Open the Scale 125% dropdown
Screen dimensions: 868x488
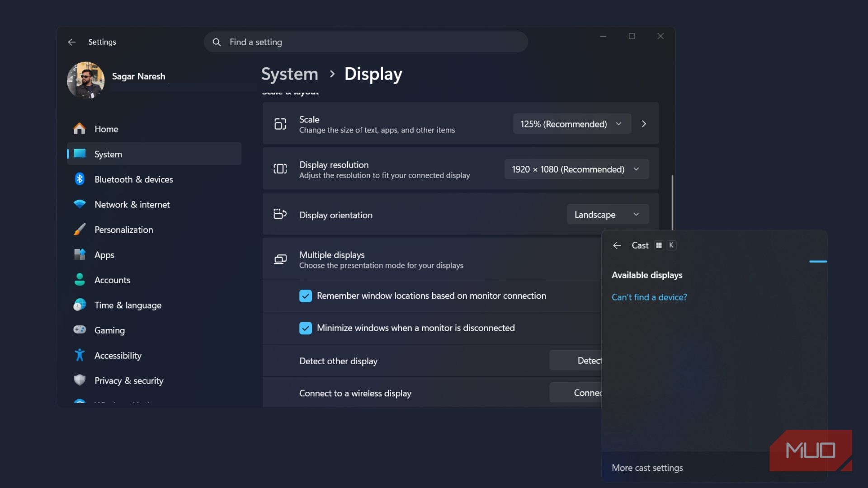(x=572, y=124)
